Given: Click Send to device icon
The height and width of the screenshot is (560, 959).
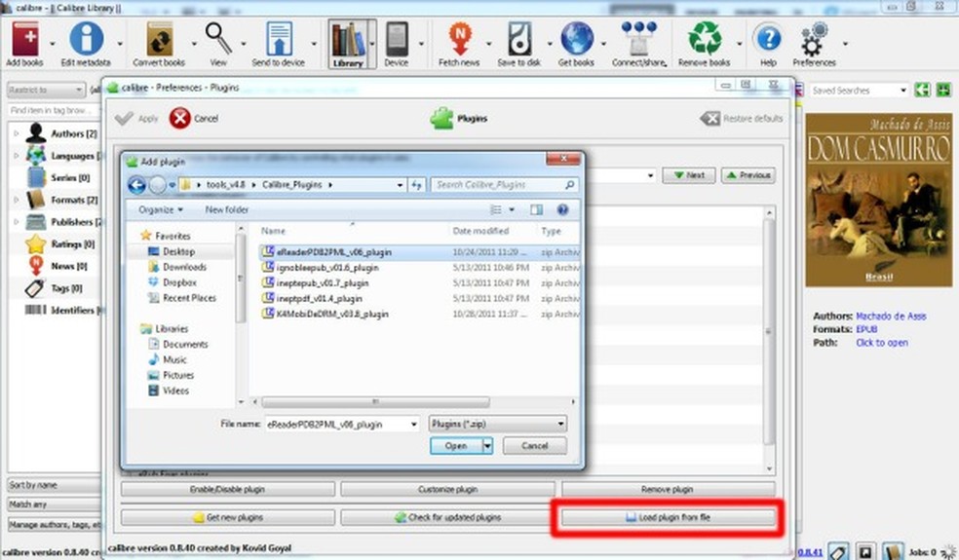Looking at the screenshot, I should point(279,39).
